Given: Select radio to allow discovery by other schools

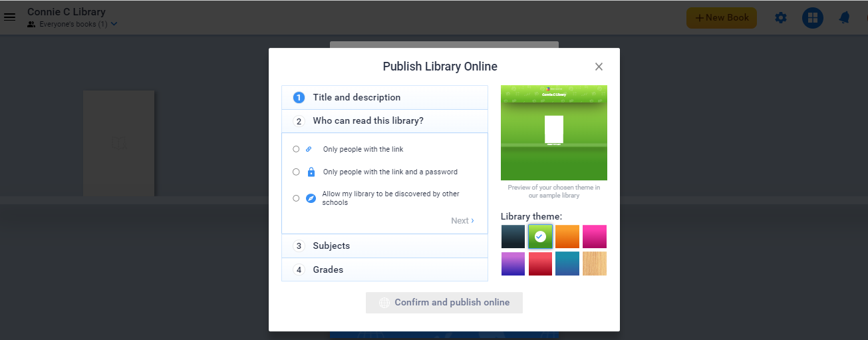Looking at the screenshot, I should pyautogui.click(x=296, y=198).
